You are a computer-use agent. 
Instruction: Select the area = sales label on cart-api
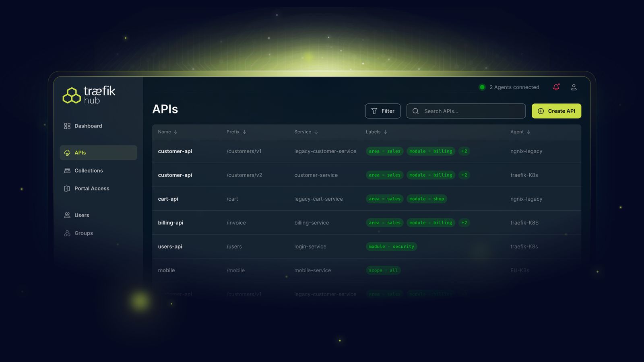384,199
